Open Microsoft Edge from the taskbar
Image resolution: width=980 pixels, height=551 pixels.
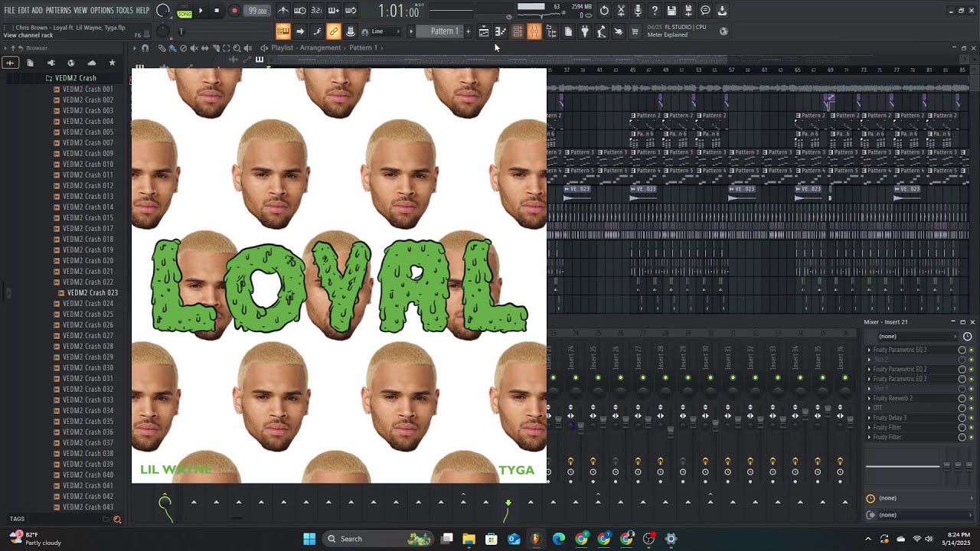click(x=559, y=539)
